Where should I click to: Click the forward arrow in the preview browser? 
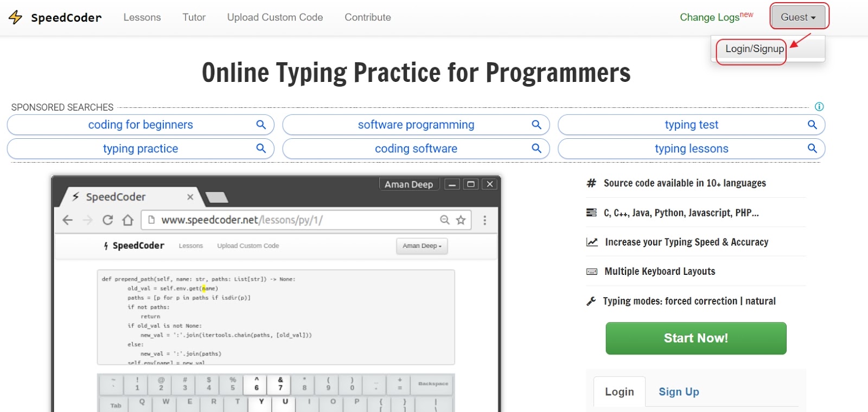[87, 220]
